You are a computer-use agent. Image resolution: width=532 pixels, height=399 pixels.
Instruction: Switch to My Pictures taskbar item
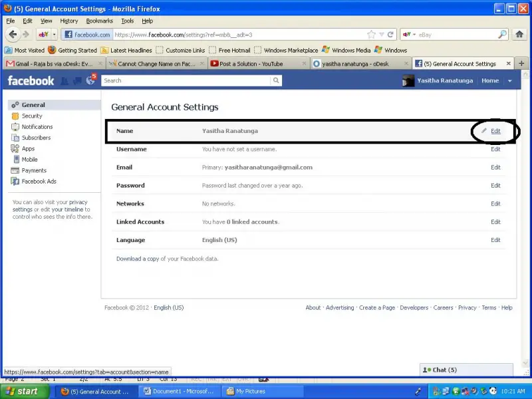pos(262,391)
